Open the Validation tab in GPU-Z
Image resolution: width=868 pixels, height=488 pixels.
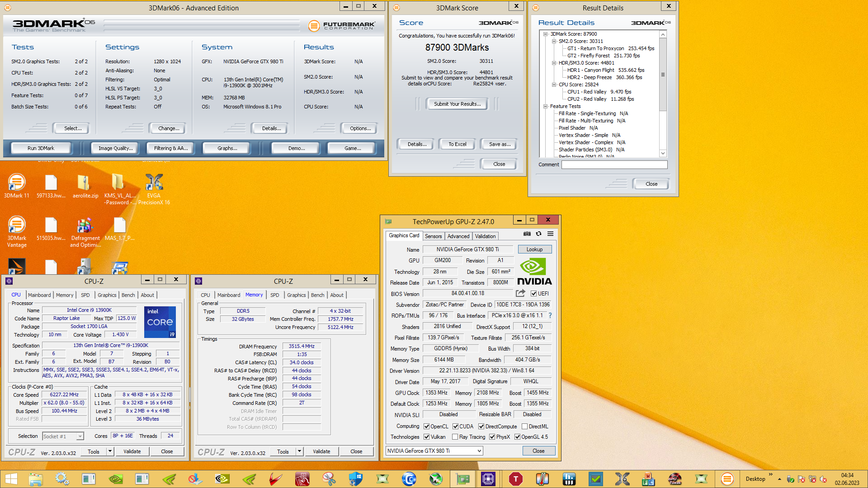[x=485, y=236]
